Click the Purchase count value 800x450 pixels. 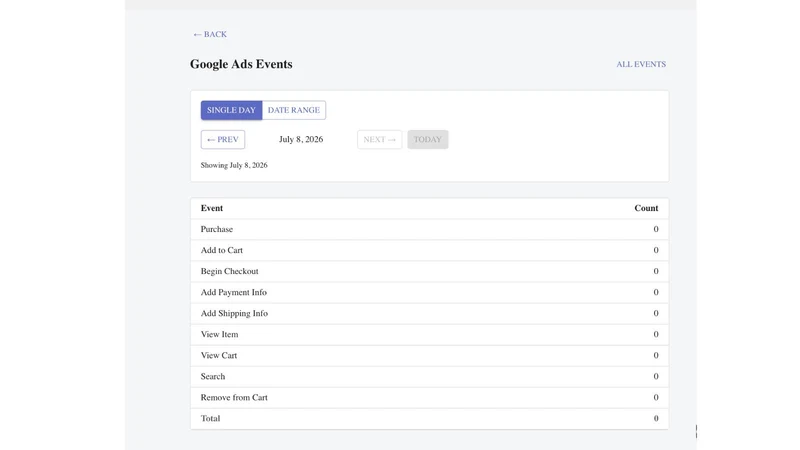tap(656, 229)
